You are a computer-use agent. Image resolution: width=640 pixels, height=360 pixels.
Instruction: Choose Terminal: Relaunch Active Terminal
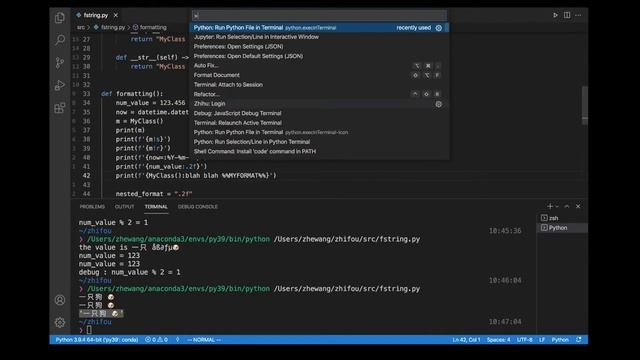[319, 123]
